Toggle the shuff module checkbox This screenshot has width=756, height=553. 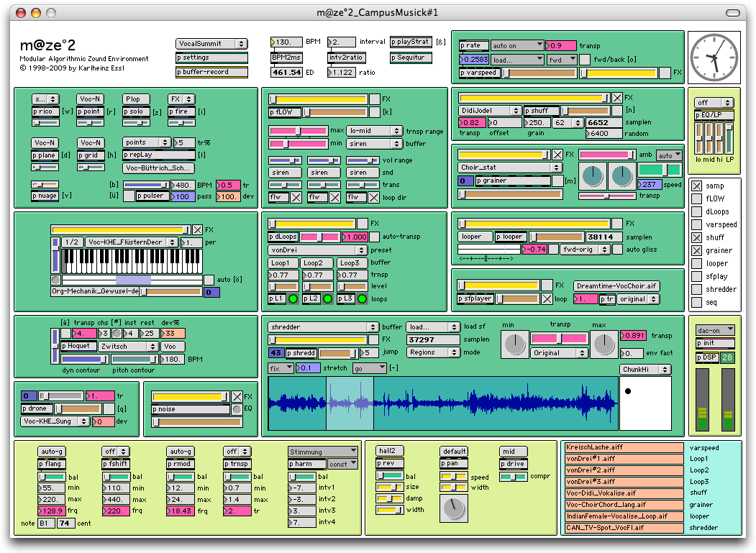point(697,238)
